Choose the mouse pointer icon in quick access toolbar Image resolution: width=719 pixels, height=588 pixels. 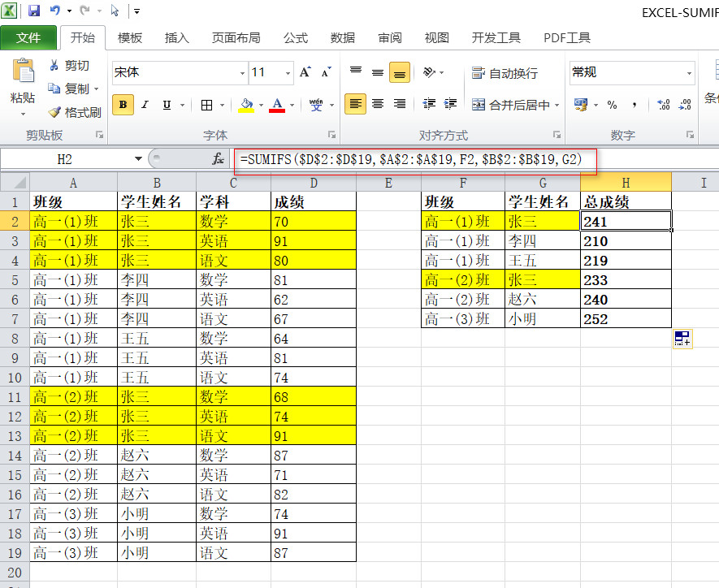click(115, 11)
